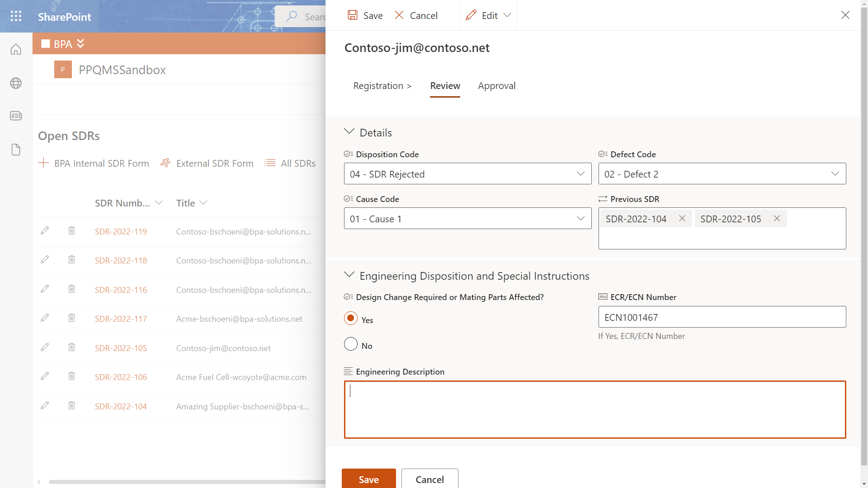The height and width of the screenshot is (488, 868).
Task: Delete row SDR-2022-105 with trash icon
Action: click(x=71, y=347)
